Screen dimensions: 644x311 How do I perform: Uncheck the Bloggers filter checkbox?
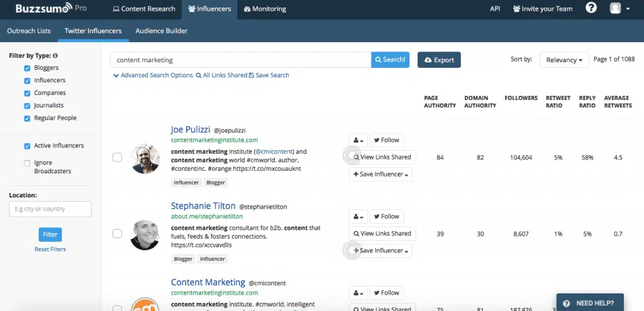pyautogui.click(x=27, y=68)
